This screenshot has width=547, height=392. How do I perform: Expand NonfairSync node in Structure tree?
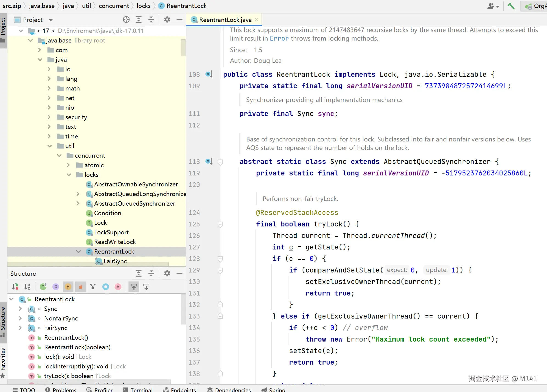[20, 318]
